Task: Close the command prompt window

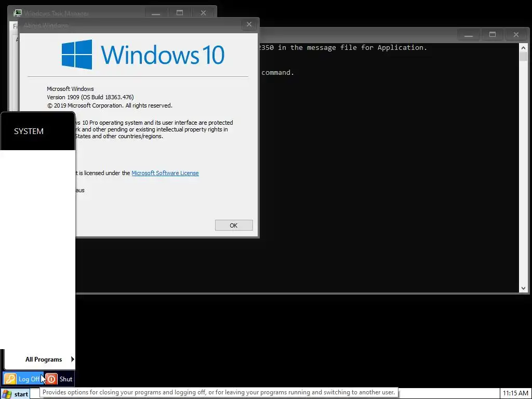Action: pos(516,35)
